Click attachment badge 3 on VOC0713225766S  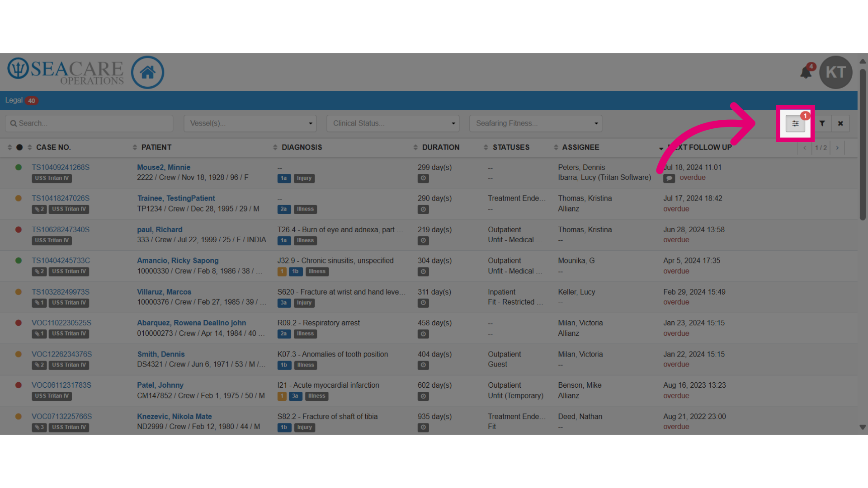tap(39, 427)
